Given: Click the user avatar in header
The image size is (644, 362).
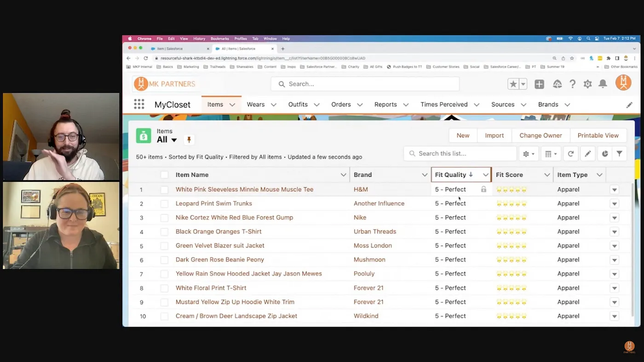Looking at the screenshot, I should [623, 83].
